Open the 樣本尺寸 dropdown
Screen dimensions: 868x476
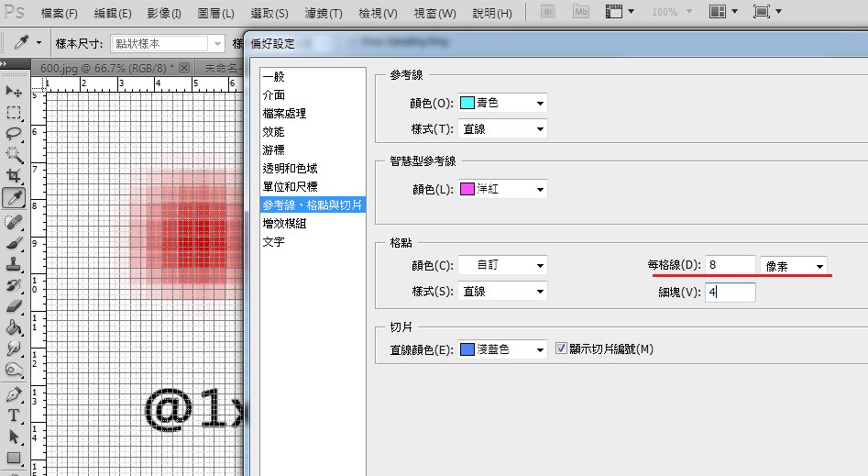(x=168, y=43)
